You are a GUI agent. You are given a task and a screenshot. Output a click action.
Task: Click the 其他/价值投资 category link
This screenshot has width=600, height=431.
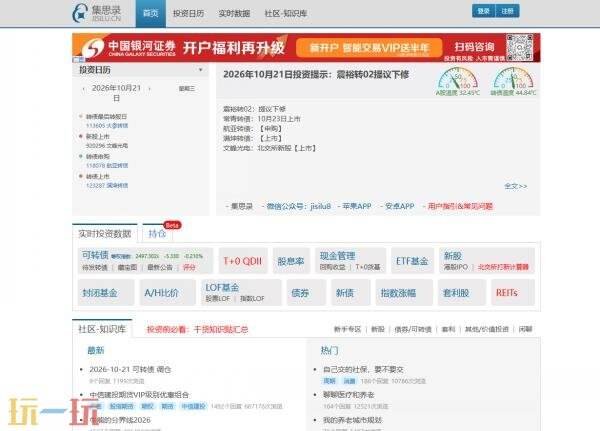pos(486,329)
